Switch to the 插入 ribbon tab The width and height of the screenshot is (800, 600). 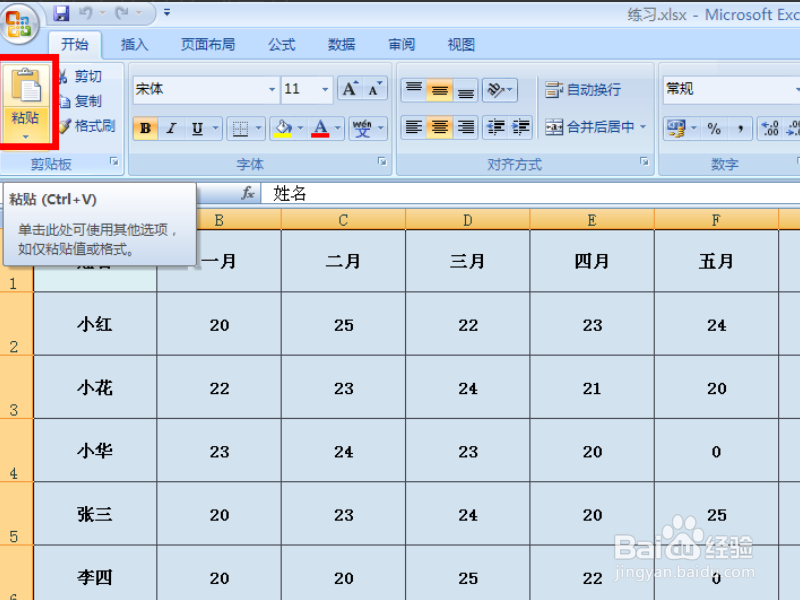click(134, 44)
